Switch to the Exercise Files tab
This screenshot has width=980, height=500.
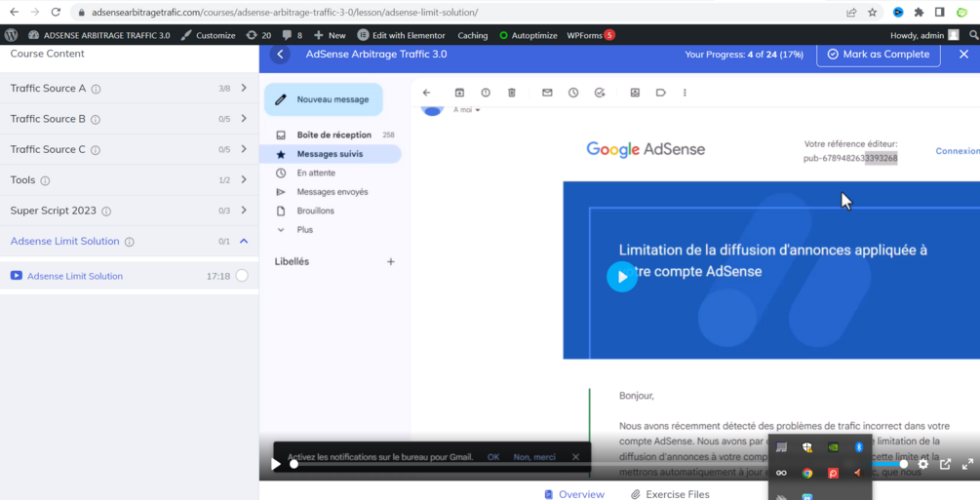pyautogui.click(x=670, y=494)
